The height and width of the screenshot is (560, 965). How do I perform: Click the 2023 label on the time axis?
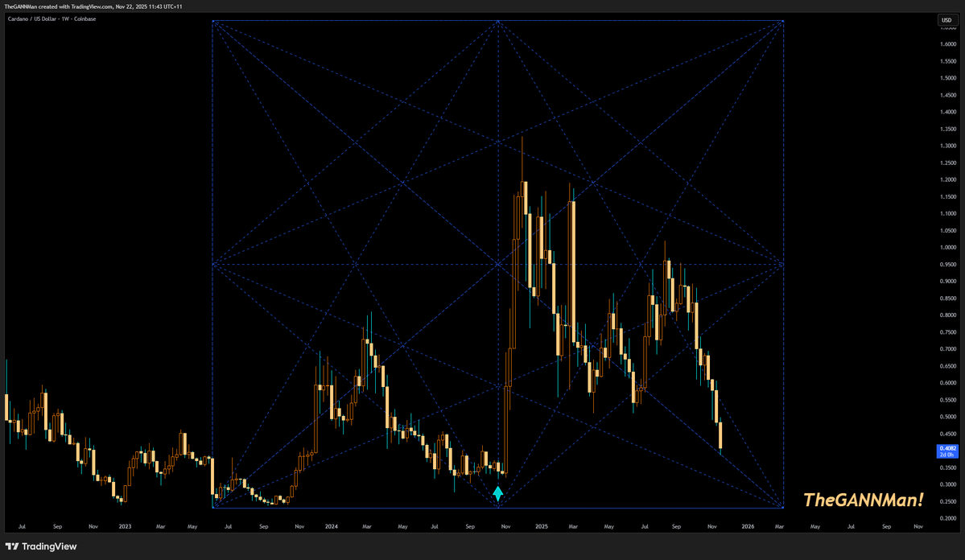click(x=125, y=526)
